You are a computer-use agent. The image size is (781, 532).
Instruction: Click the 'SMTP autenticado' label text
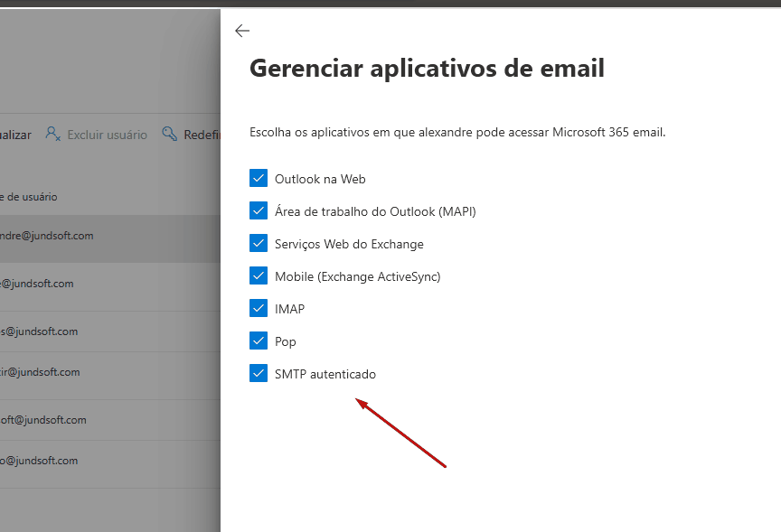[325, 374]
